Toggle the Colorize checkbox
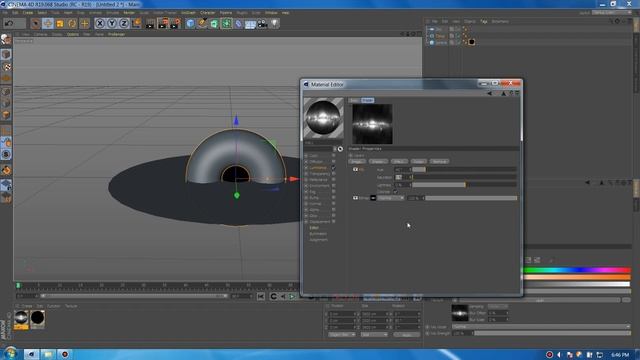This screenshot has height=360, width=640. pyautogui.click(x=395, y=191)
